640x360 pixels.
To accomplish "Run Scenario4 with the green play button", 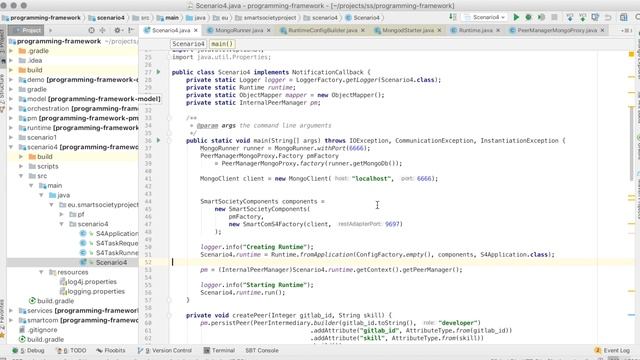I will pyautogui.click(x=516, y=17).
